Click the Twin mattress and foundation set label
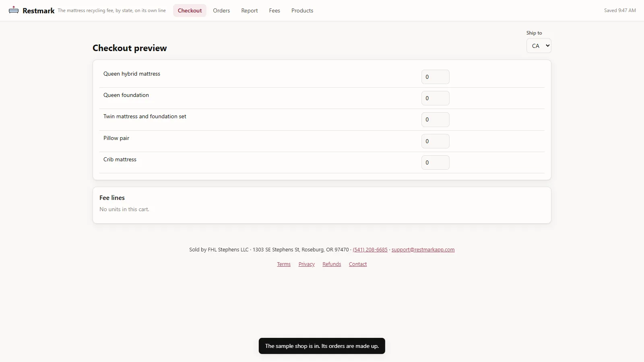Screen dimensions: 644x362 pyautogui.click(x=145, y=116)
